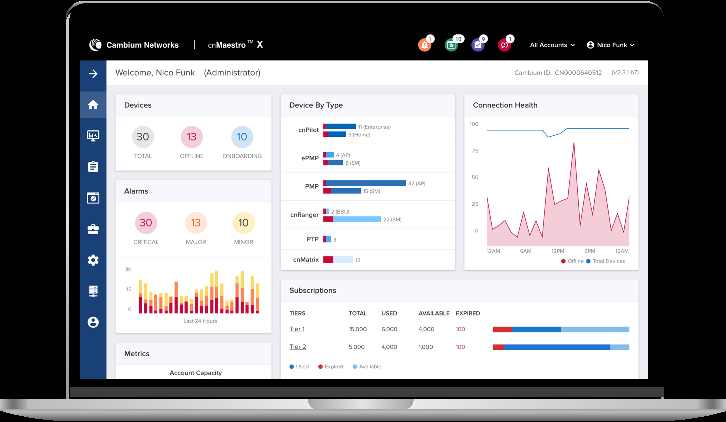
Task: Toggle Total Devices series in chart legend
Action: click(606, 261)
